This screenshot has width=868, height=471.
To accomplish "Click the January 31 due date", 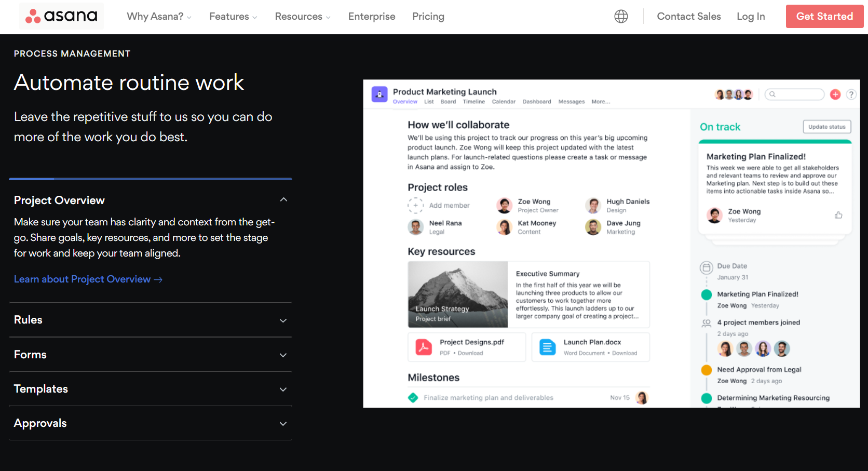I will pyautogui.click(x=733, y=278).
